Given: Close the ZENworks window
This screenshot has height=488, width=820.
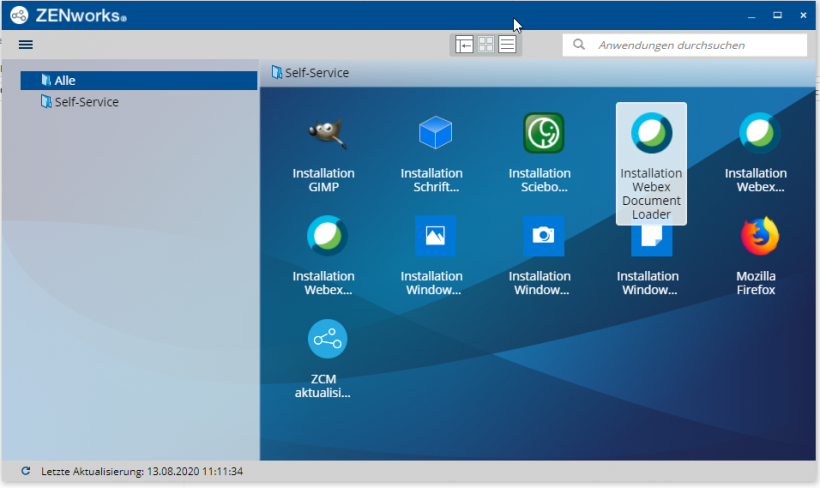Looking at the screenshot, I should click(803, 15).
